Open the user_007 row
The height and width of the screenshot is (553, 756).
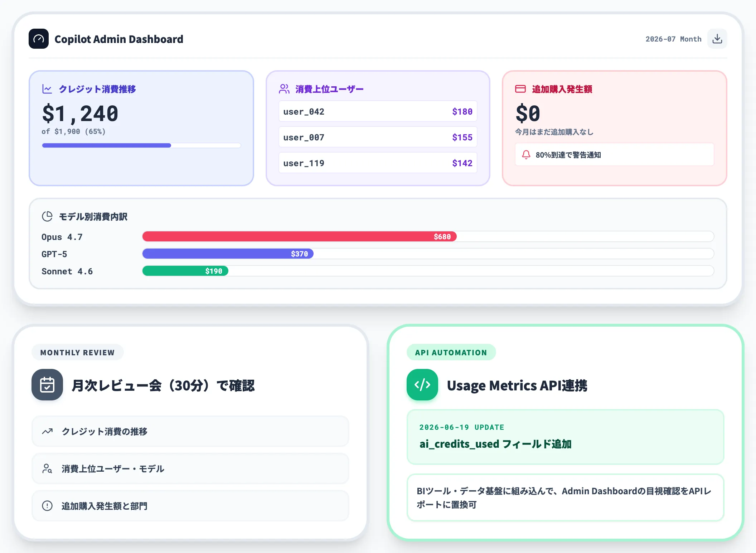(x=378, y=137)
